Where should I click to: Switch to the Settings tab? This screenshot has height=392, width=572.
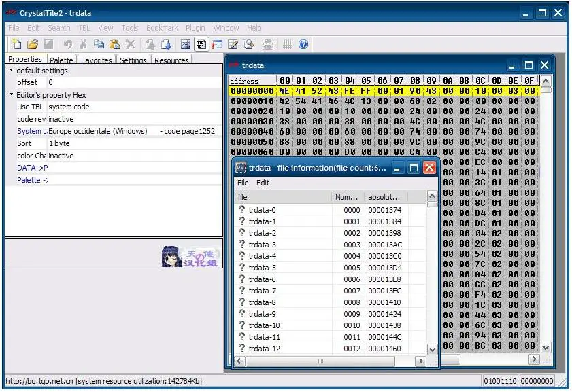[x=133, y=60]
